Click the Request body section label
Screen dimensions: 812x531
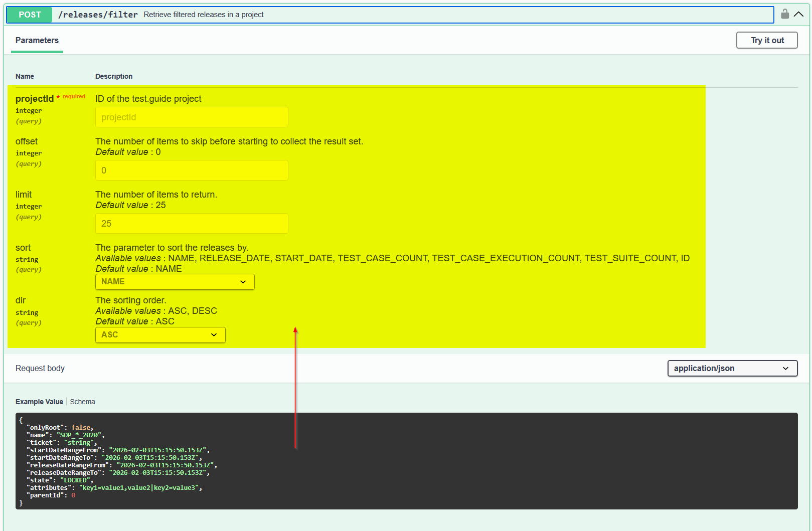pos(40,368)
